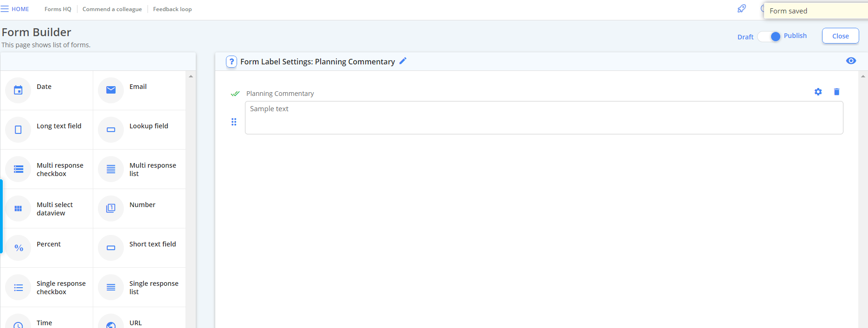
Task: Click the Multi select dataview label
Action: 55,209
